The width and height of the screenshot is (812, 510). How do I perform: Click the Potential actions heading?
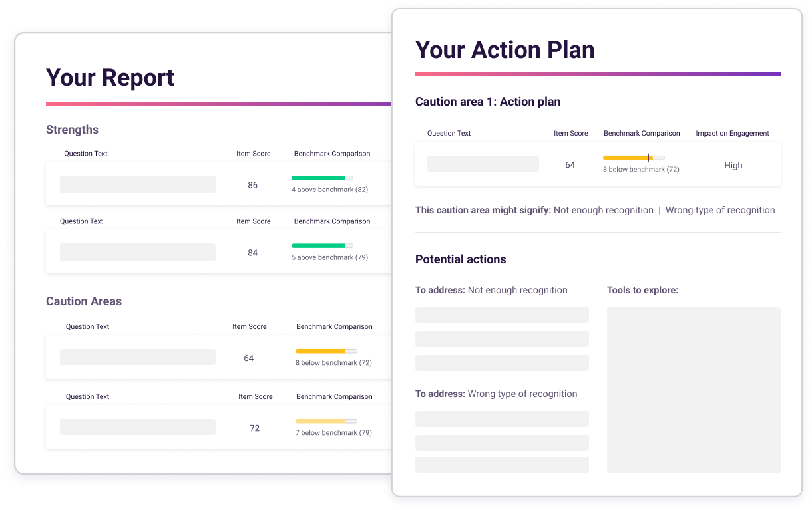click(461, 259)
